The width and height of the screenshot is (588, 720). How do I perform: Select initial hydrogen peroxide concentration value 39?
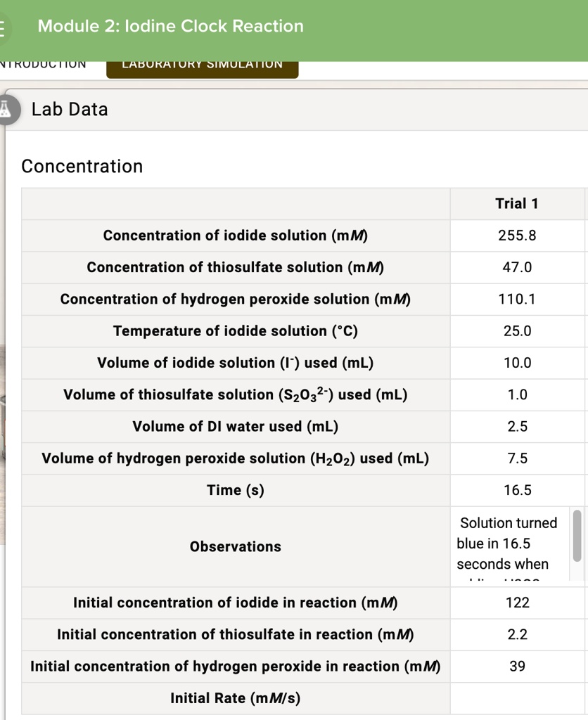pyautogui.click(x=517, y=666)
